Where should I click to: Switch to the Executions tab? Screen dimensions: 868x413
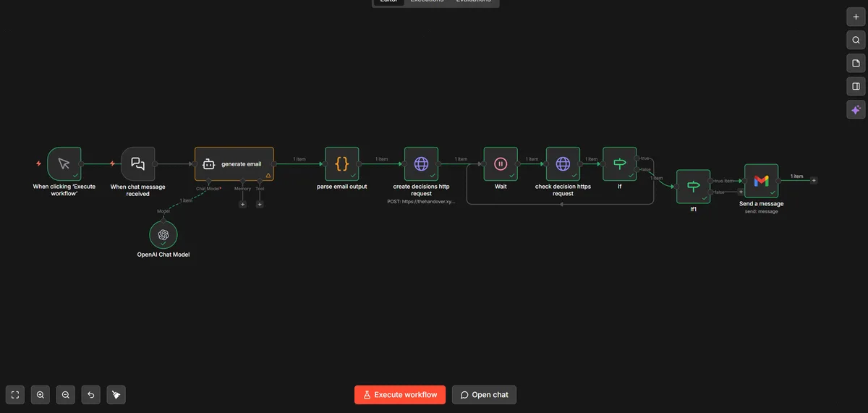[x=427, y=1]
